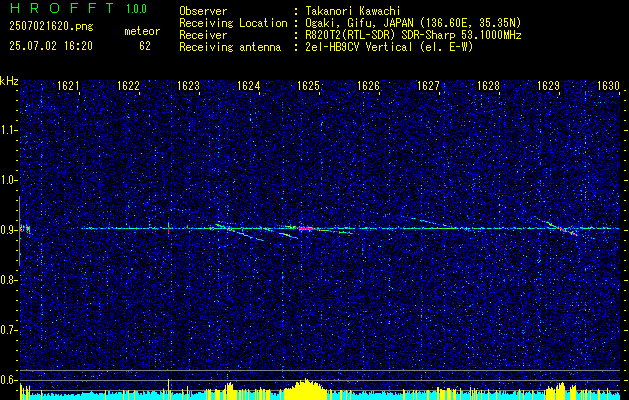This screenshot has width=629, height=400.
Task: Click the 1625 time marker
Action: [x=308, y=85]
